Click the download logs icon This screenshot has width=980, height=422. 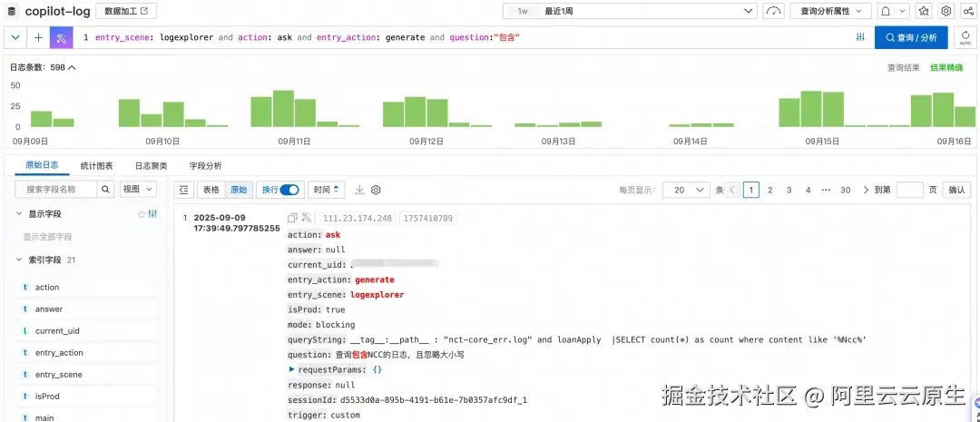click(359, 190)
